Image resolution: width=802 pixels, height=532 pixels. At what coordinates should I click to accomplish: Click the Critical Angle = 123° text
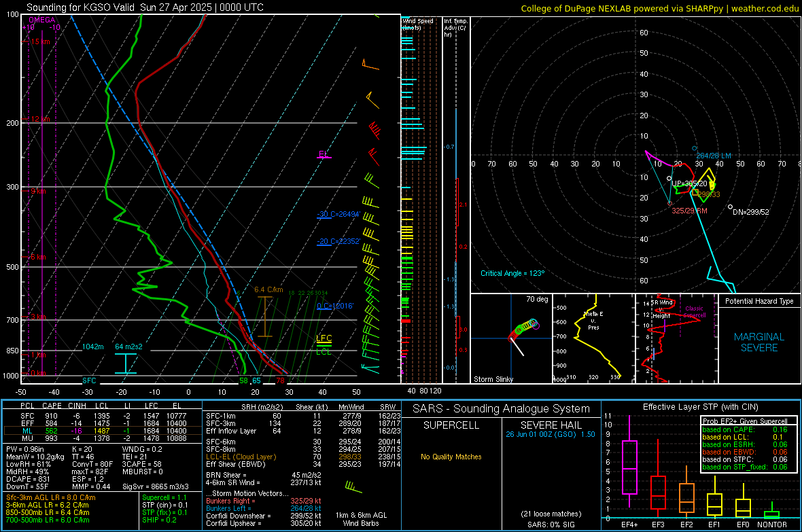[512, 273]
